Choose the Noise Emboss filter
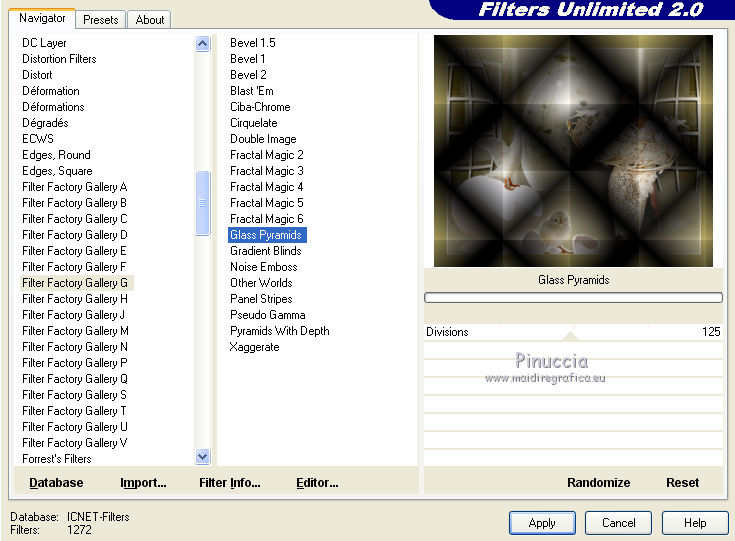The width and height of the screenshot is (735, 541). click(263, 266)
